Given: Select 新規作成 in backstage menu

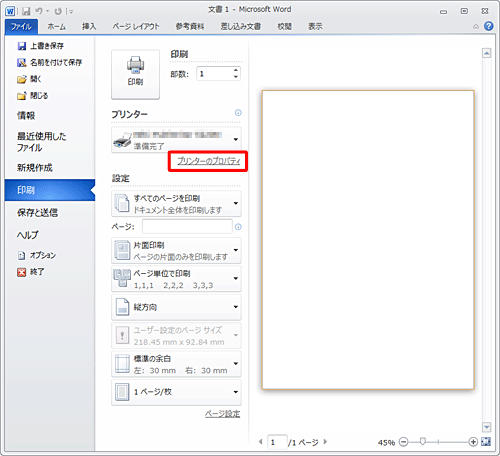Looking at the screenshot, I should coord(35,168).
